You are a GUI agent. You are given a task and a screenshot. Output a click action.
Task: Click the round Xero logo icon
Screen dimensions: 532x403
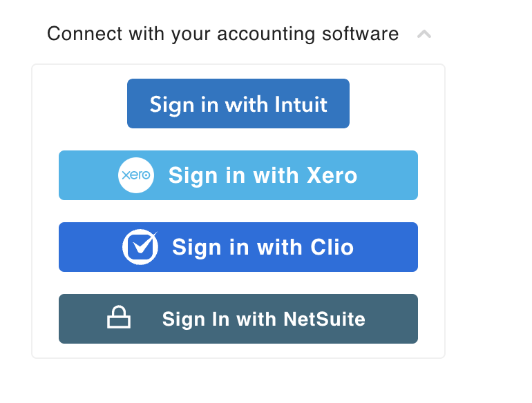point(136,175)
